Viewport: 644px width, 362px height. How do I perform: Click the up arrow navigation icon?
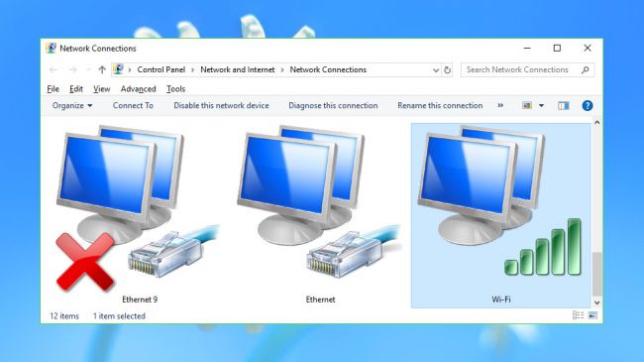pos(102,70)
